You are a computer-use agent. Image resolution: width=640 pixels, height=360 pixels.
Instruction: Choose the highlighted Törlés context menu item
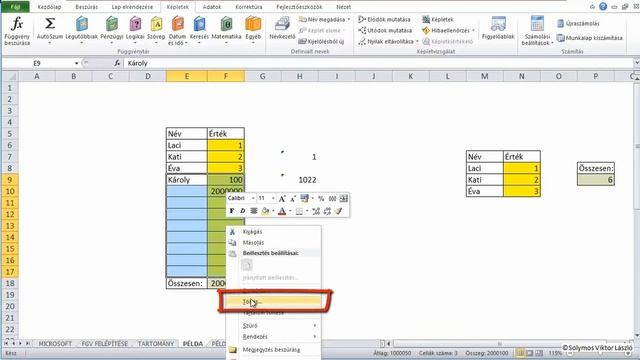tap(274, 302)
